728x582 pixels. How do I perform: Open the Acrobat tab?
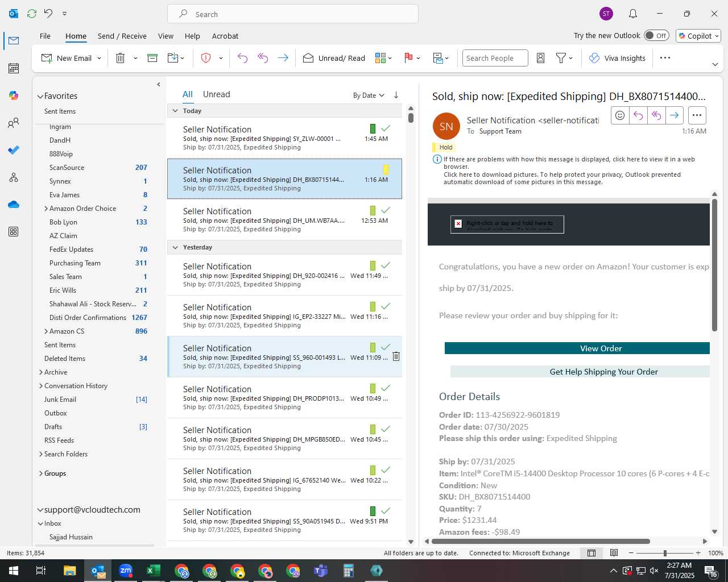click(225, 36)
